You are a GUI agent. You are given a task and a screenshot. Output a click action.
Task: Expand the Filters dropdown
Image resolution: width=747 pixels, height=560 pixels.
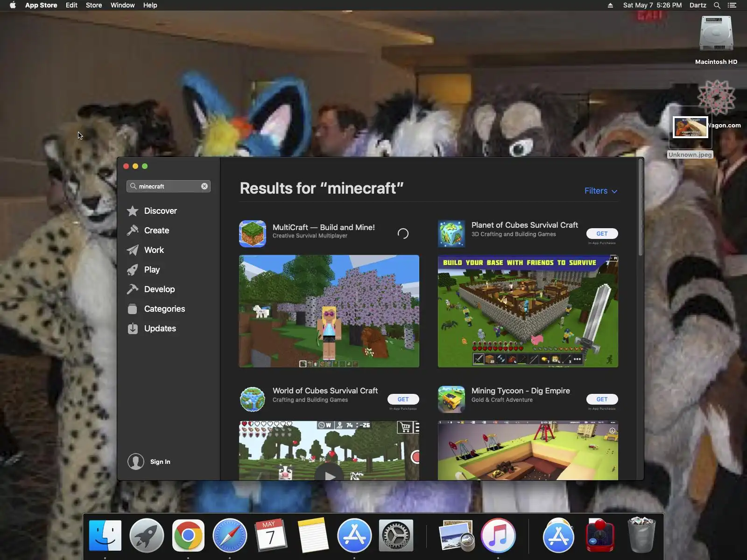(601, 191)
